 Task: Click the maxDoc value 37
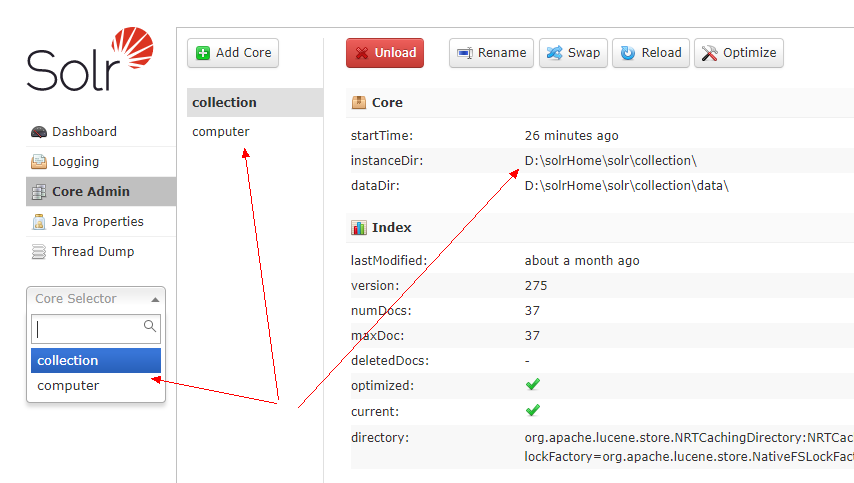(x=532, y=336)
